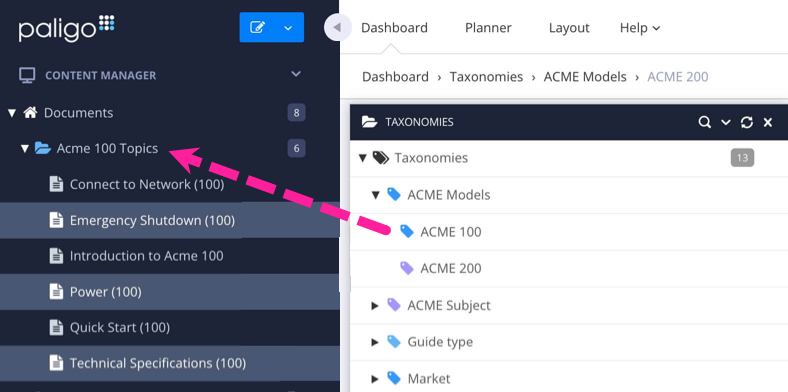The image size is (788, 392).
Task: Open the Dashboard tab
Action: pyautogui.click(x=395, y=28)
